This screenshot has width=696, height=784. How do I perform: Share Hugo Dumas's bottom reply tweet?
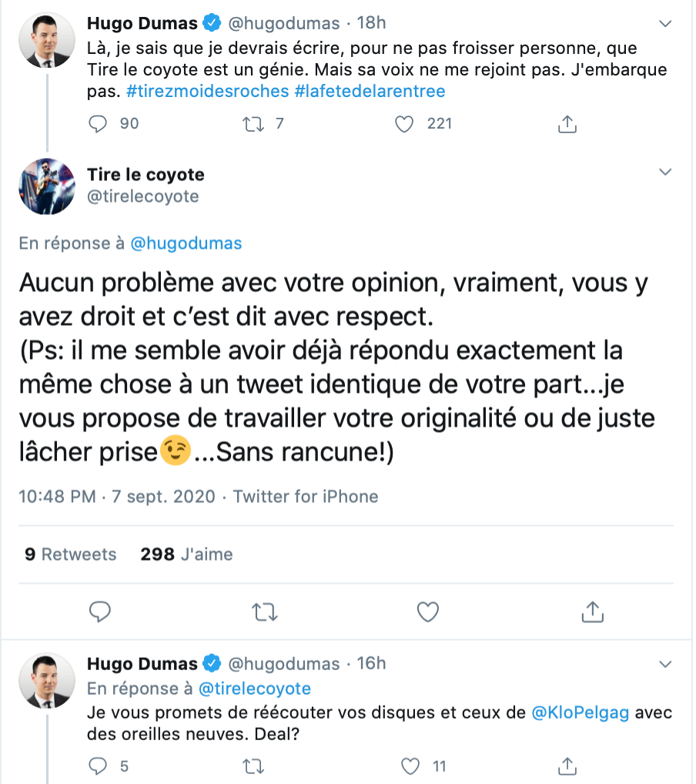(567, 766)
